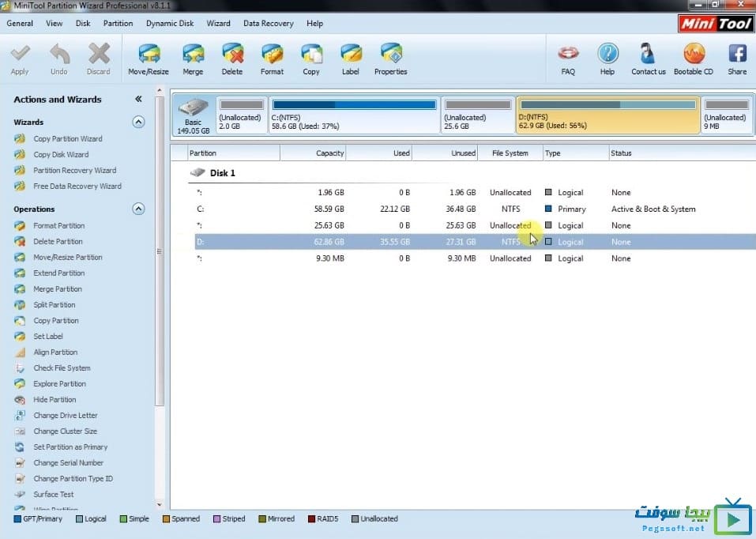Click the Change Cluster Size link
The width and height of the screenshot is (756, 539).
66,432
